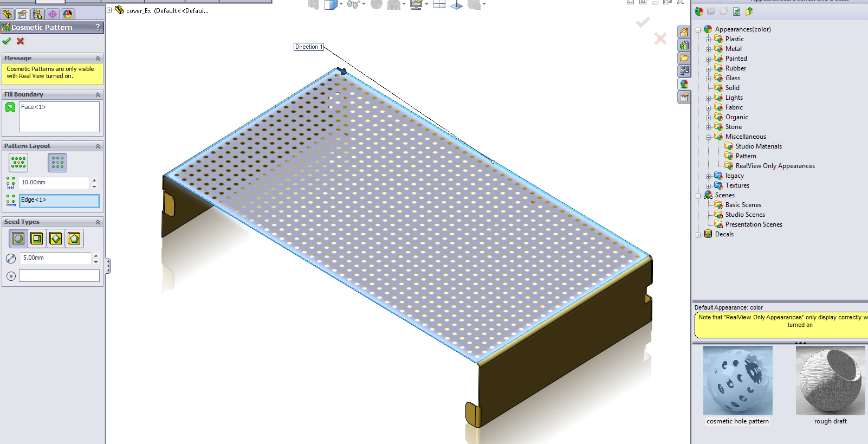Expand the Decals tree node
Image resolution: width=868 pixels, height=444 pixels.
(698, 235)
